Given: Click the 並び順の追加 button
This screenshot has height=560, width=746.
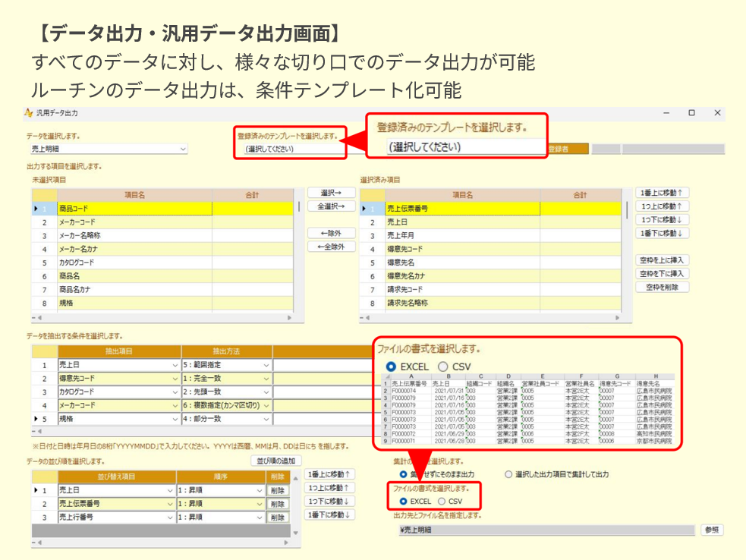Looking at the screenshot, I should [x=275, y=461].
